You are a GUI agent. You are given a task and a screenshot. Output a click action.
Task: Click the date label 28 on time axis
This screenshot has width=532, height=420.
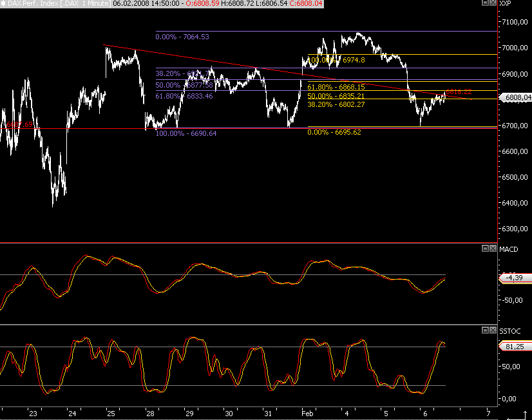pos(150,414)
